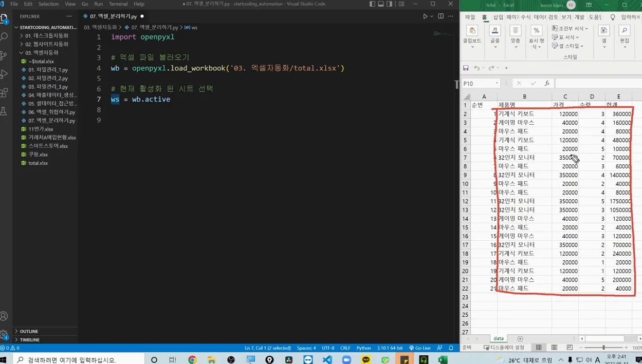Open the 표 서식 dropdown
Image resolution: width=642 pixels, height=364 pixels.
565,37
